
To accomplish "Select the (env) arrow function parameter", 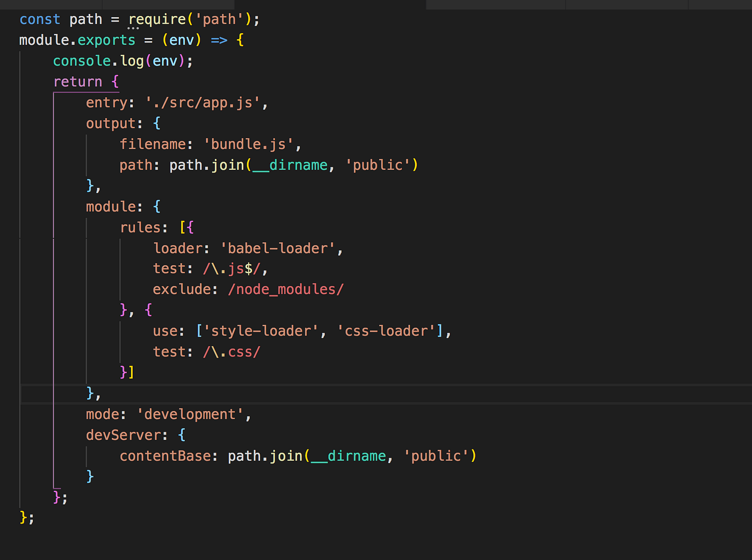I will (x=182, y=40).
